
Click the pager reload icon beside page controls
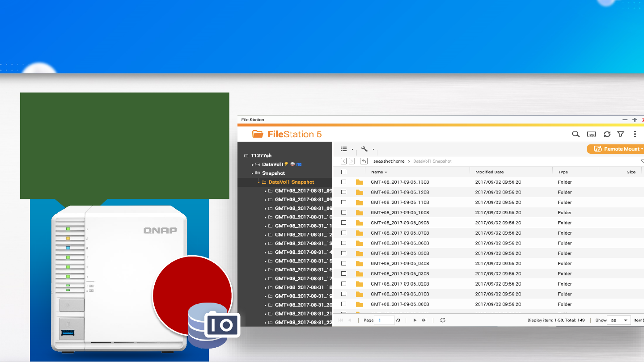pos(443,320)
